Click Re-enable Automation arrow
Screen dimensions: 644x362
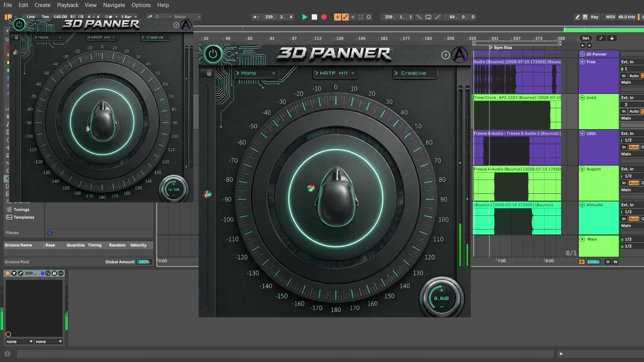tap(353, 17)
